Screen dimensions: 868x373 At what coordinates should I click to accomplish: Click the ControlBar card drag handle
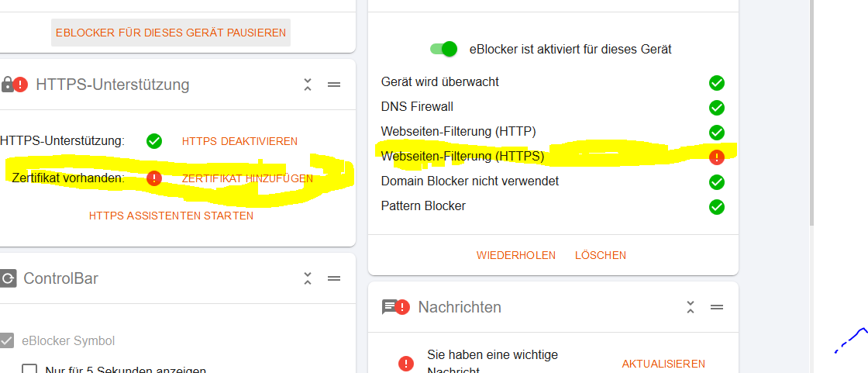tap(334, 278)
